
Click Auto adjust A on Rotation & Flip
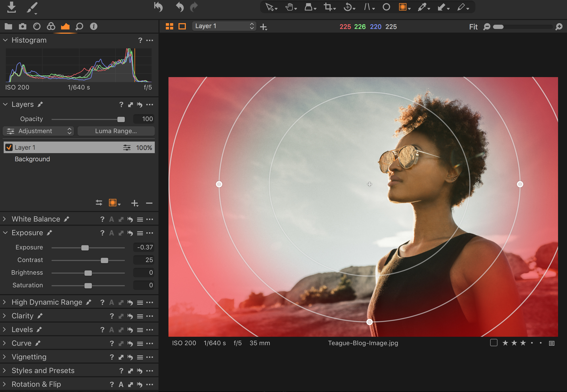[x=121, y=384]
